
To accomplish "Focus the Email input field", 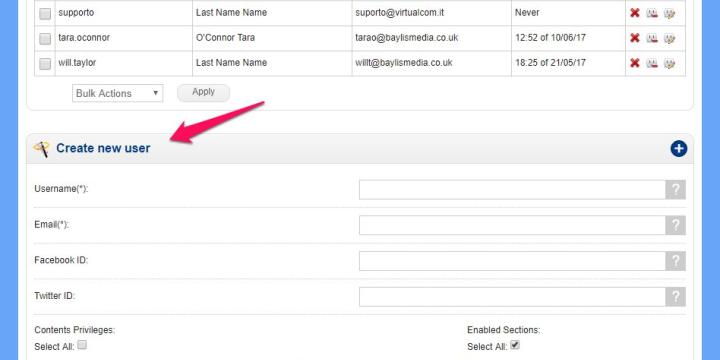I will click(512, 225).
